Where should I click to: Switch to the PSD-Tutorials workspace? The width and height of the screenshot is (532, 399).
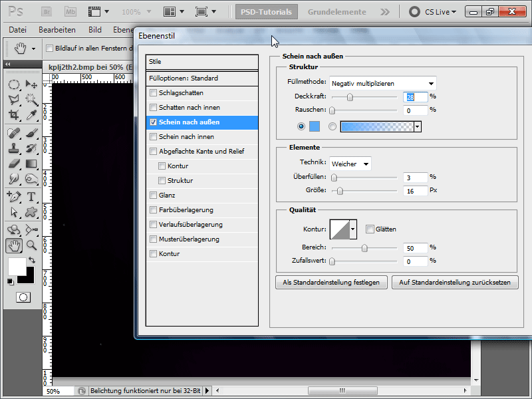tap(267, 12)
